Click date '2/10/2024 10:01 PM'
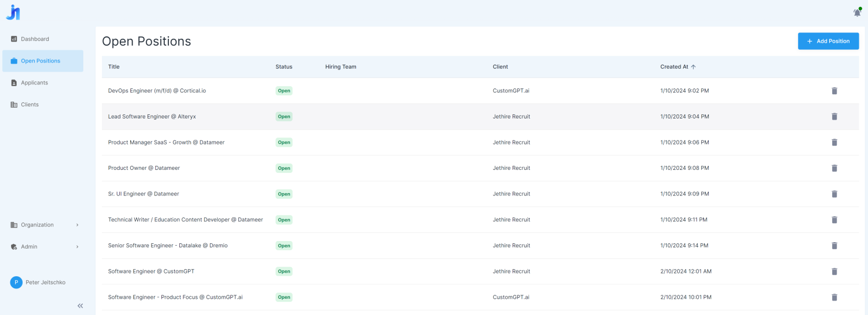 click(x=686, y=297)
